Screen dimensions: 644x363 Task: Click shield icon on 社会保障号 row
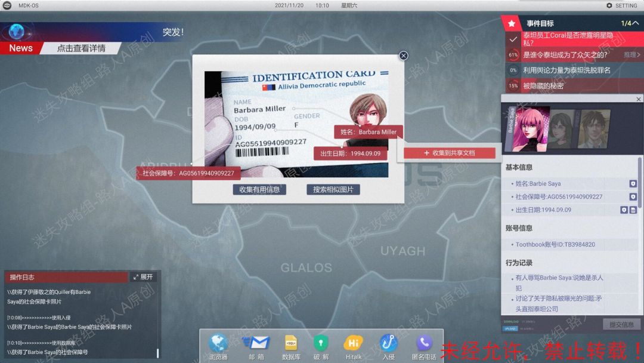[x=633, y=196]
